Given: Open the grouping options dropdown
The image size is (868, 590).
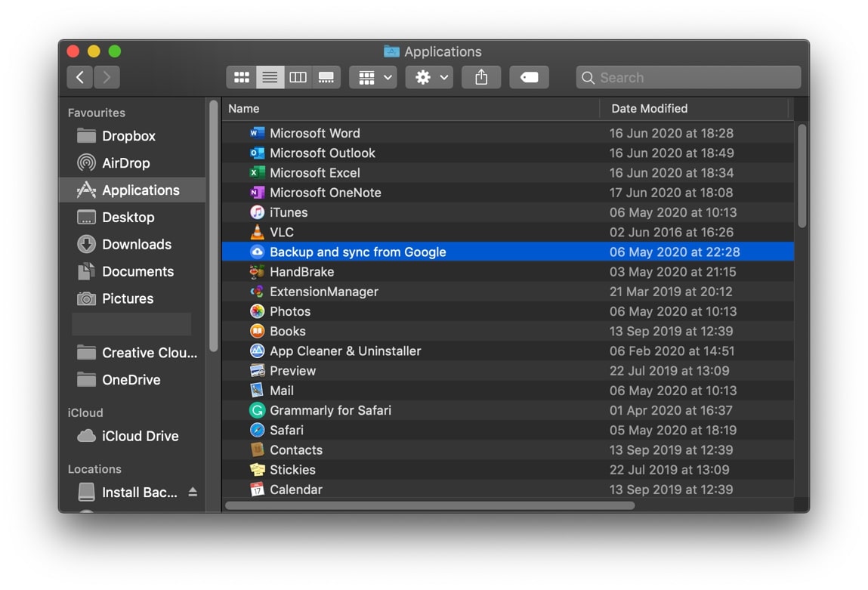Looking at the screenshot, I should tap(372, 76).
